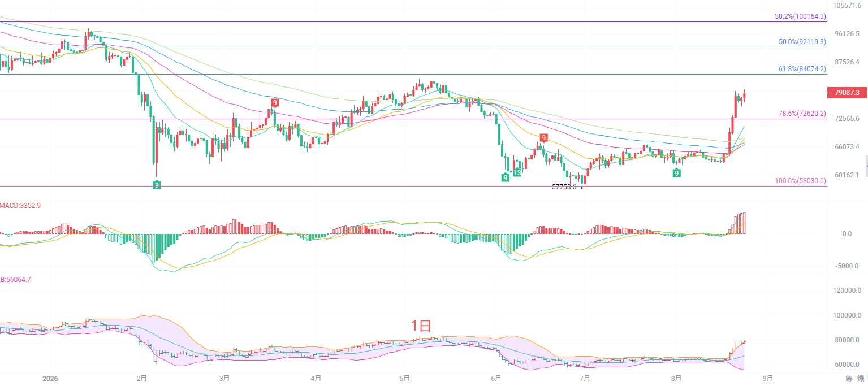Click the 100.0%(58030.0) retracement label

point(800,181)
